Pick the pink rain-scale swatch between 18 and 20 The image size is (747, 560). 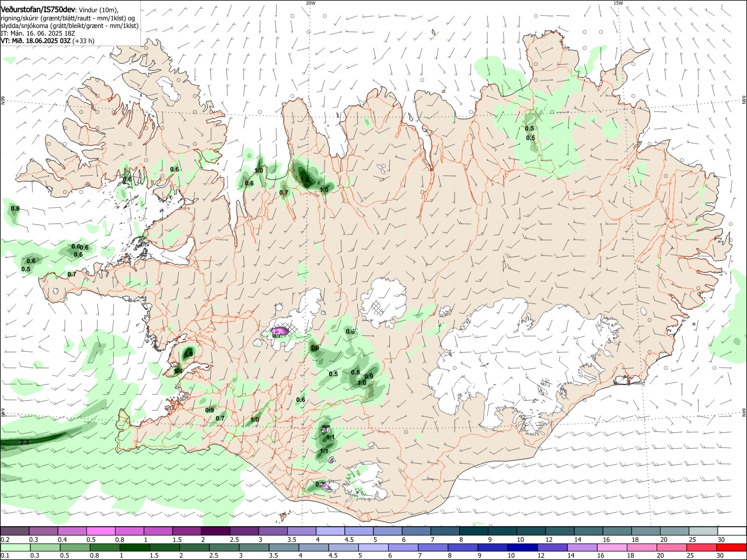click(x=643, y=548)
